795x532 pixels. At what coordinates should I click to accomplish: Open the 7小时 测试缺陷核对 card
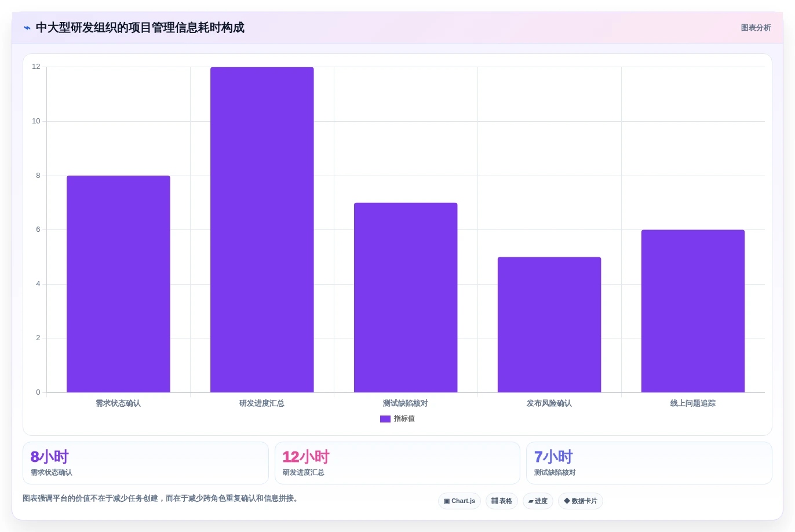(649, 463)
